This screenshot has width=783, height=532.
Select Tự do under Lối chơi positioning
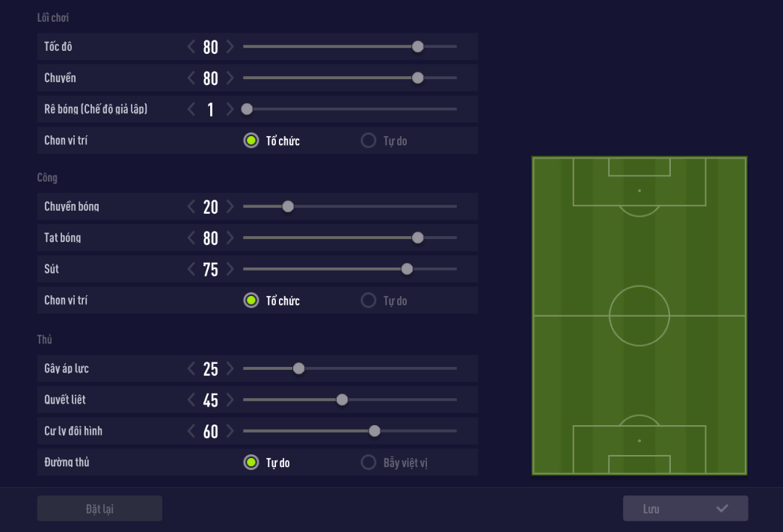pos(369,140)
